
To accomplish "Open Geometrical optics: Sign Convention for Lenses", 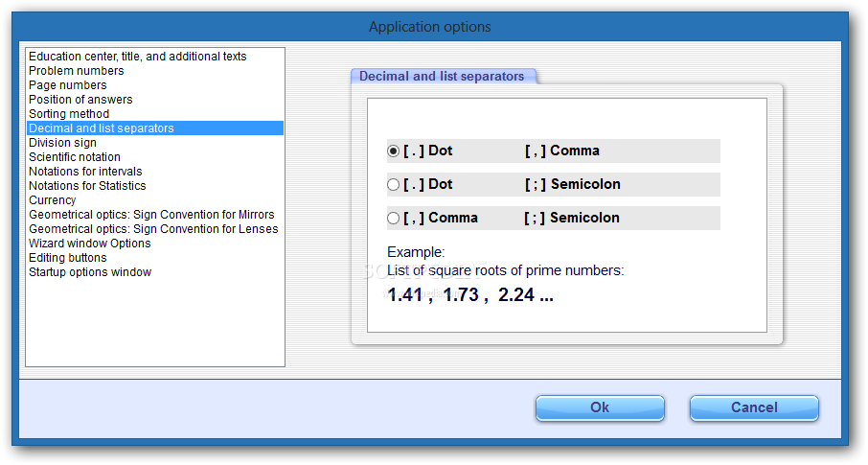I will pos(153,229).
